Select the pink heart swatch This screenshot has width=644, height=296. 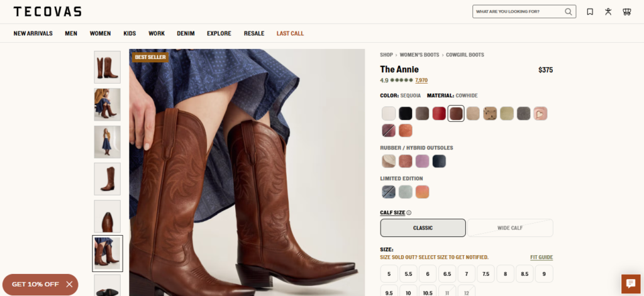540,113
